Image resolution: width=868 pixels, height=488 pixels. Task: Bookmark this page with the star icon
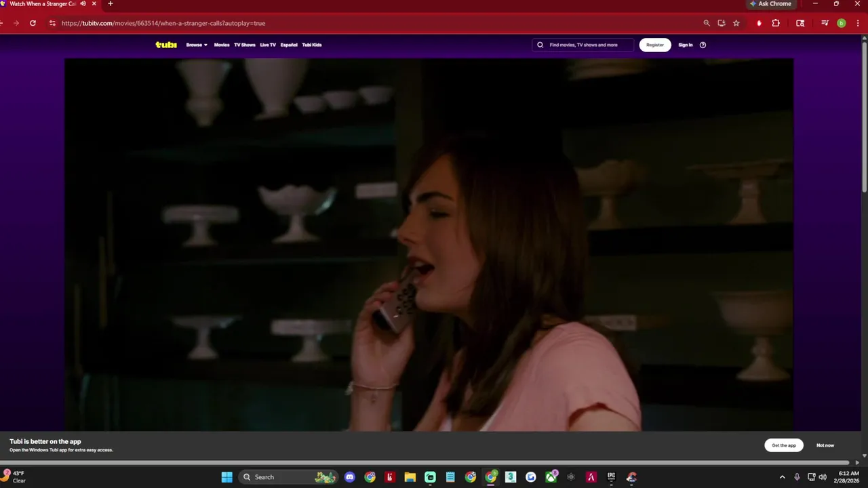(x=736, y=23)
